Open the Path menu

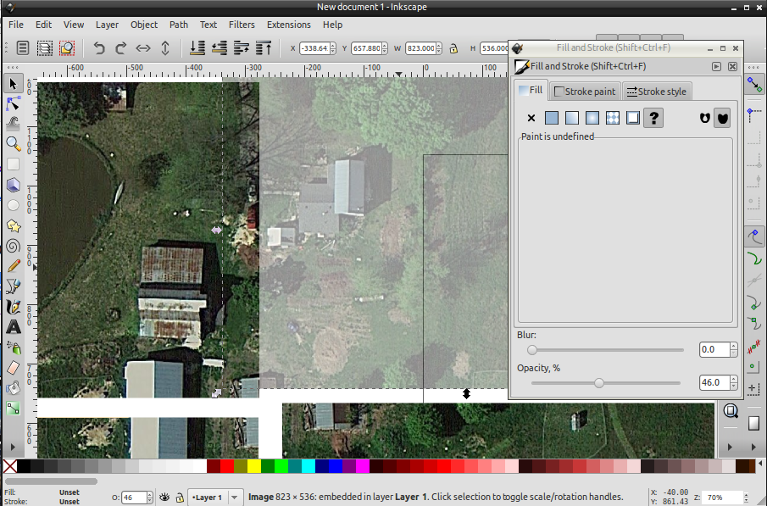coord(179,24)
